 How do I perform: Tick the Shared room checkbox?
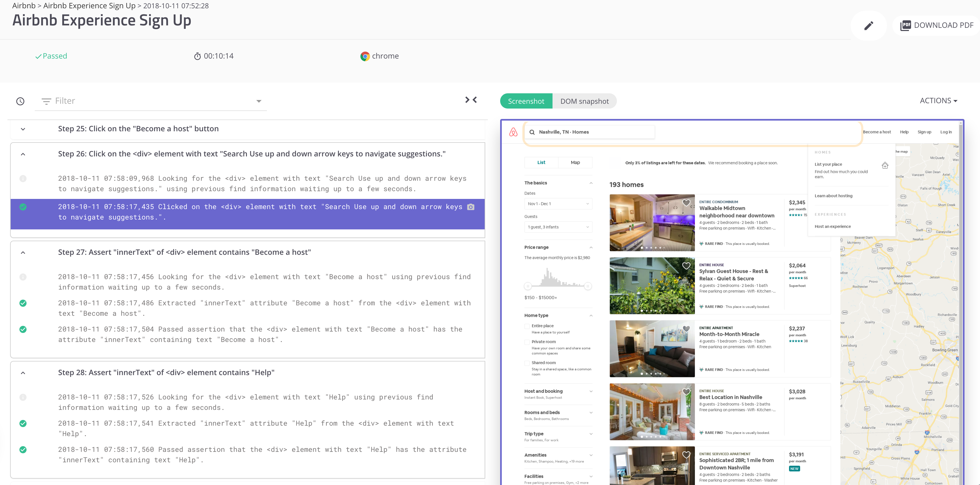pyautogui.click(x=527, y=363)
